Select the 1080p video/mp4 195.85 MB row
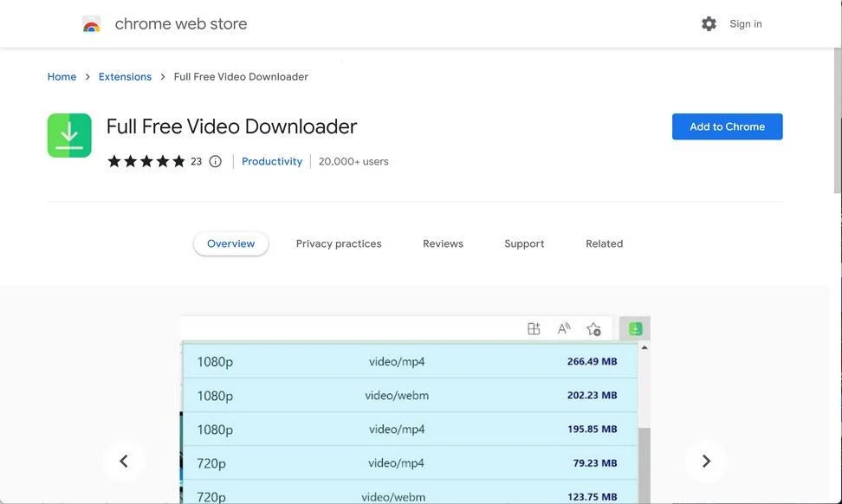Image resolution: width=842 pixels, height=504 pixels. click(x=411, y=429)
